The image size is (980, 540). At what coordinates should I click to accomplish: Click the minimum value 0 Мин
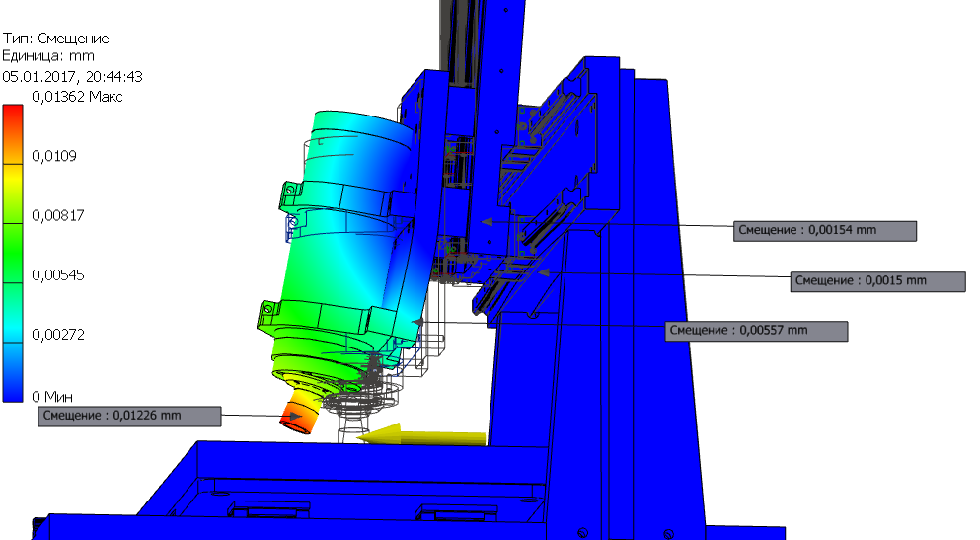(52, 397)
